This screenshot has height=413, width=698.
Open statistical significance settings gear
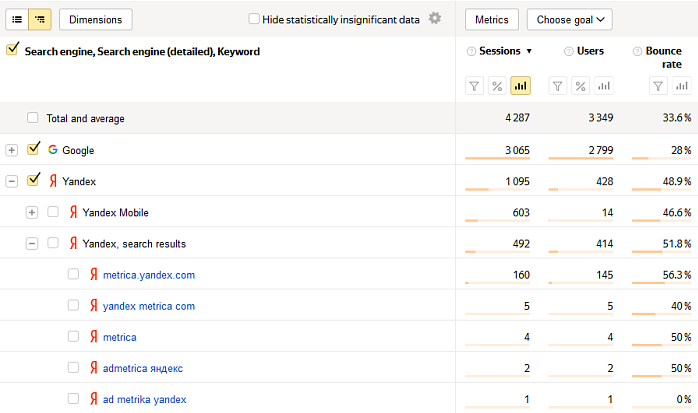point(434,18)
